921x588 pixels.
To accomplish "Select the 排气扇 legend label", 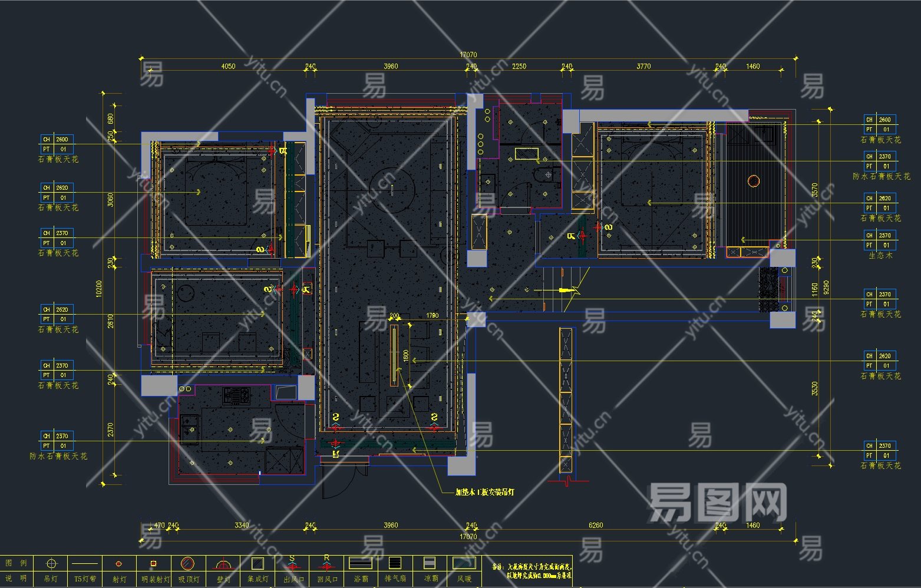I will tap(395, 579).
